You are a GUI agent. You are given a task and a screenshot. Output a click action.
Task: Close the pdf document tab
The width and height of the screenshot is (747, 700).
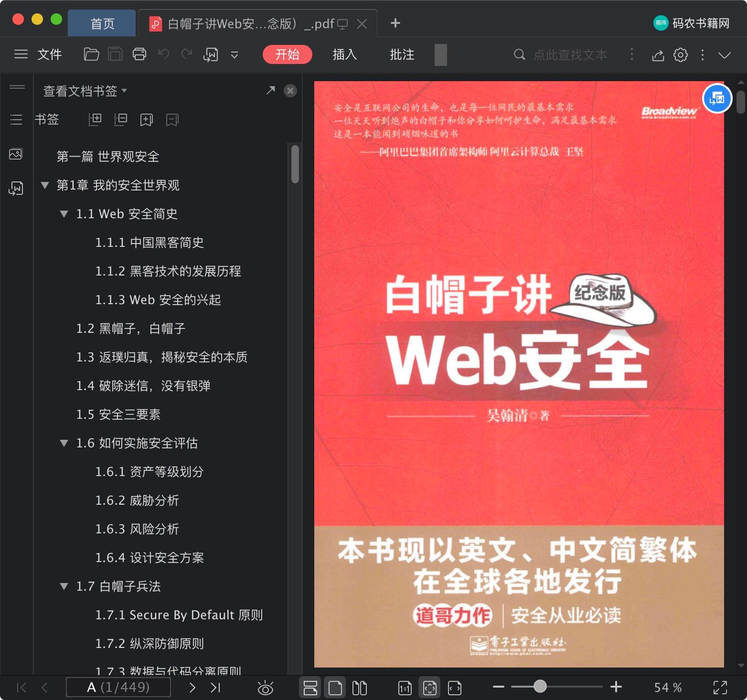pyautogui.click(x=363, y=24)
